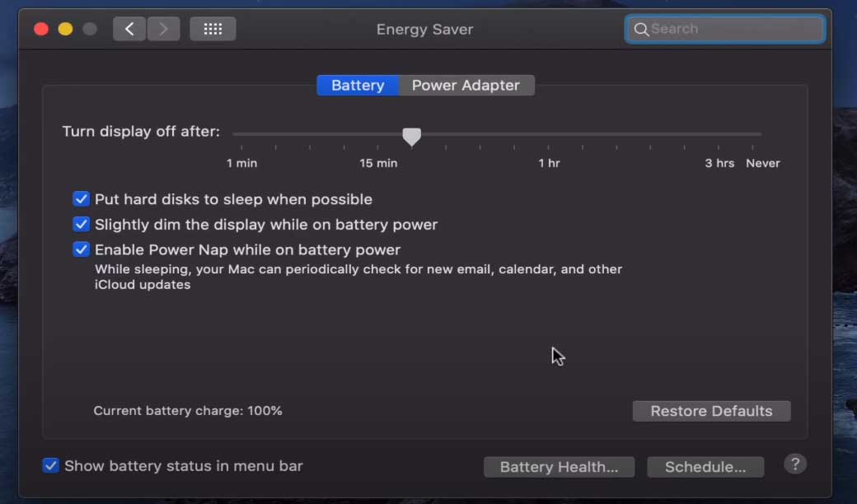
Task: Click the yellow minimize window button
Action: pyautogui.click(x=66, y=29)
